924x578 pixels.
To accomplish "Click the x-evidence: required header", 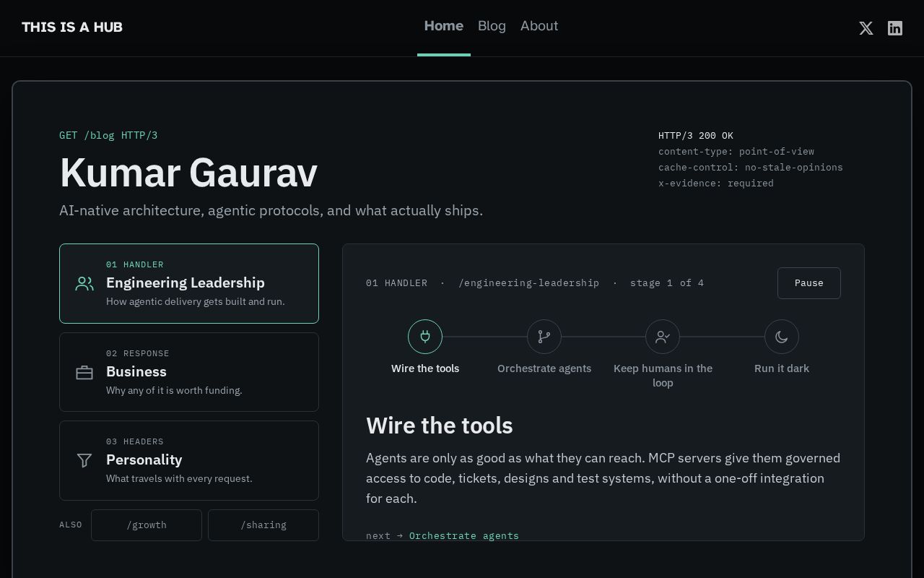I will [716, 183].
